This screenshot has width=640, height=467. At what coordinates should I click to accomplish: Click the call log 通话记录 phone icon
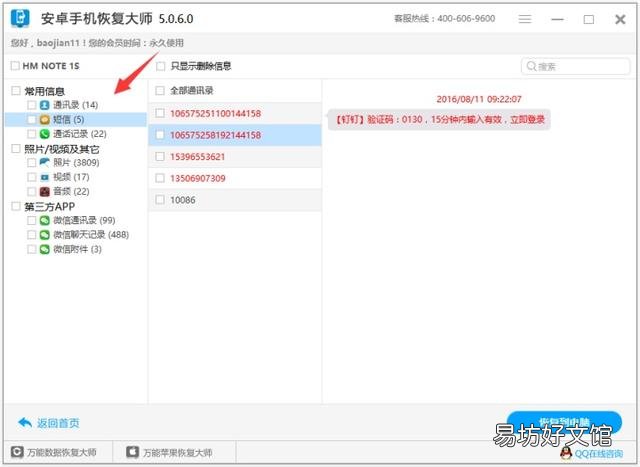44,134
